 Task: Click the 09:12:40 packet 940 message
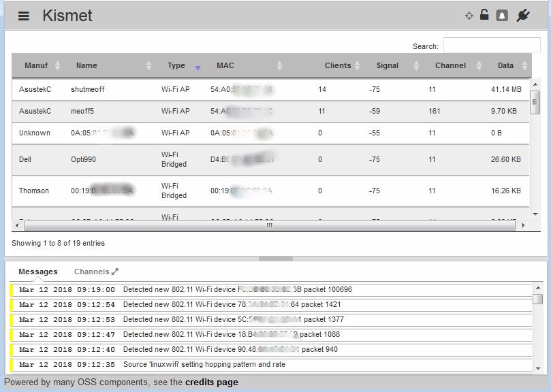click(270, 350)
